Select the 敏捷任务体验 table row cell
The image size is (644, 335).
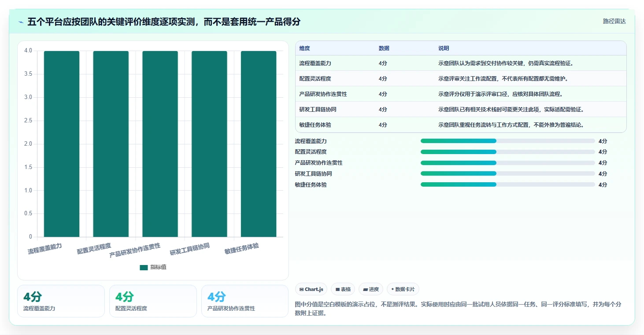[315, 125]
